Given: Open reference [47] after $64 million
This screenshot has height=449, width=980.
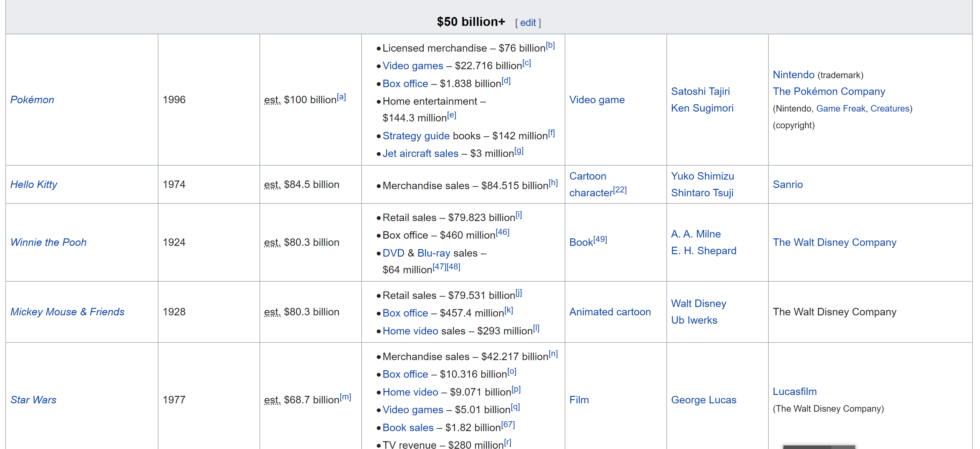Looking at the screenshot, I should click(x=439, y=267).
